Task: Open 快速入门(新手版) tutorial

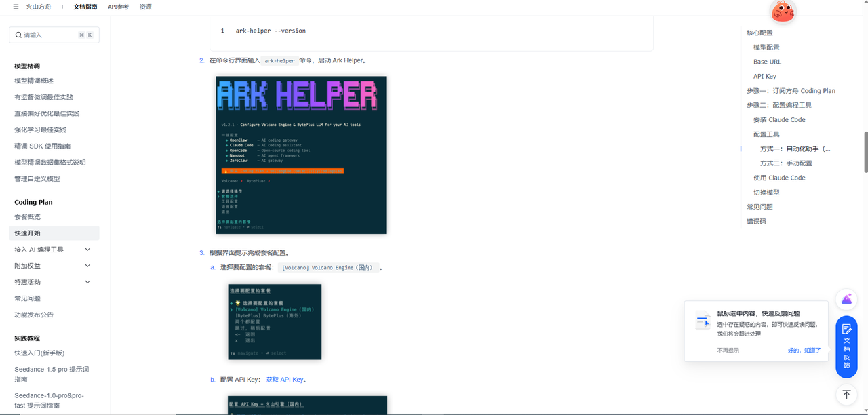Action: point(39,353)
